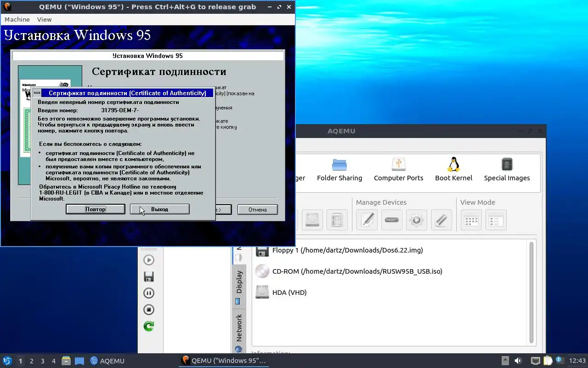Open the clipboard manager tray icon

548,361
